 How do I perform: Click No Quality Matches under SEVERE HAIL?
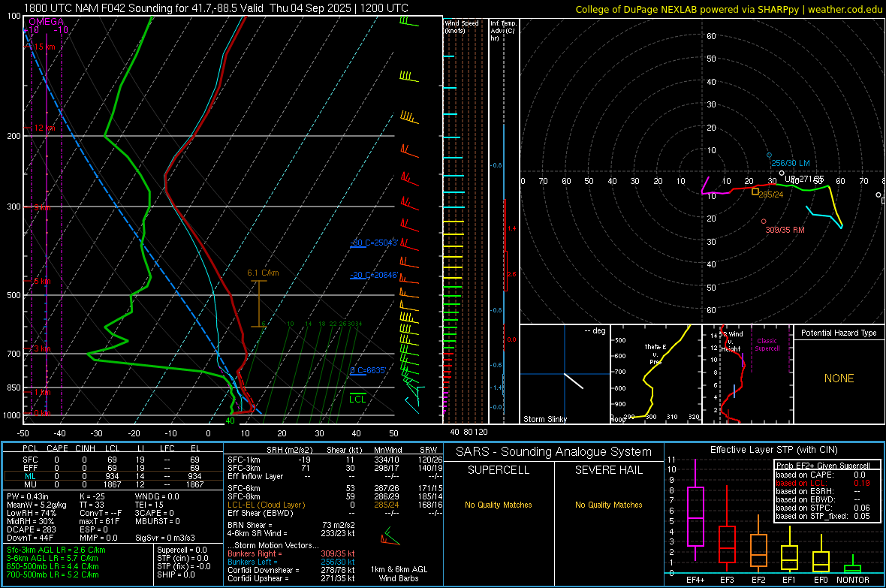coord(608,505)
